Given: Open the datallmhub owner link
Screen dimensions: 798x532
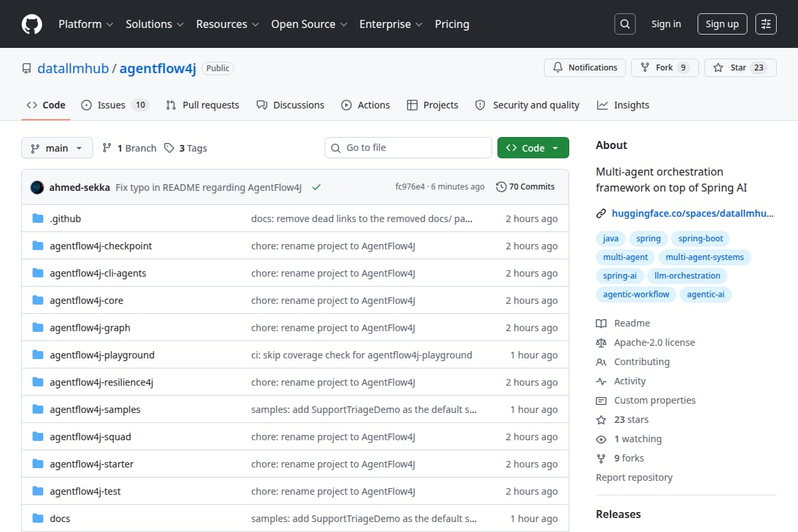Looking at the screenshot, I should click(73, 68).
